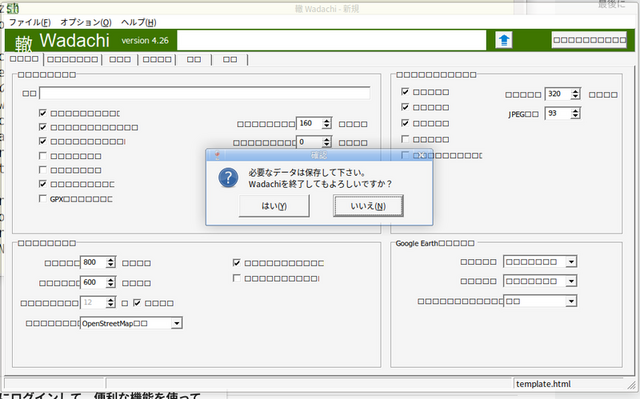
Task: Increase the JPEG value 93 with up arrow
Action: pyautogui.click(x=576, y=110)
